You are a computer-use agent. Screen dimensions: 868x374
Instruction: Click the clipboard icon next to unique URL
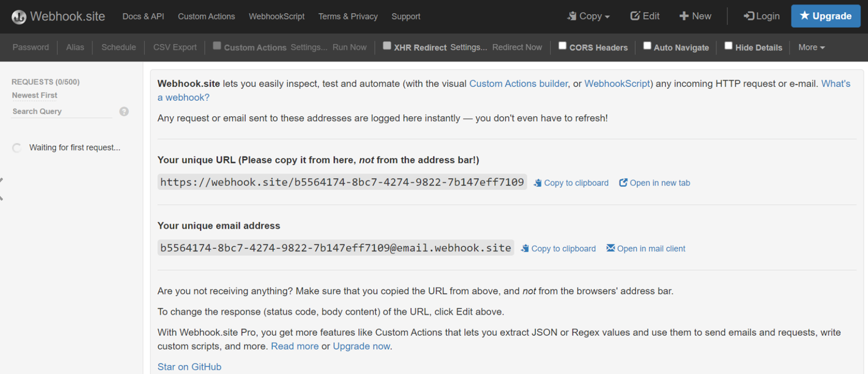pyautogui.click(x=538, y=183)
